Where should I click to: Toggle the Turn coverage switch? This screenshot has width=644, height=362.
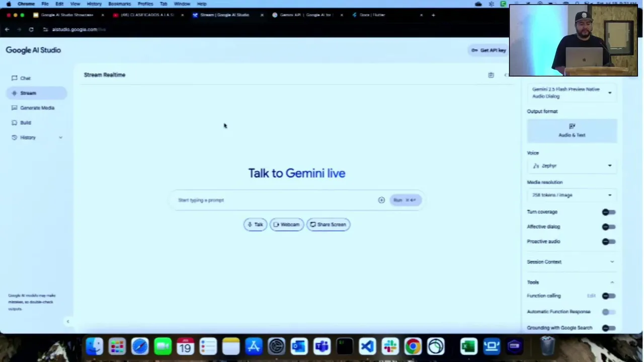click(609, 212)
